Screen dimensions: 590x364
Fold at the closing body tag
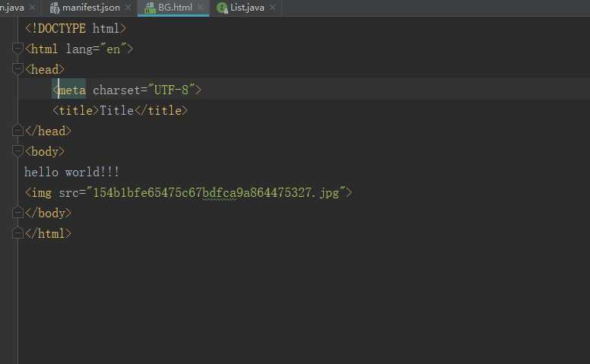pyautogui.click(x=17, y=213)
